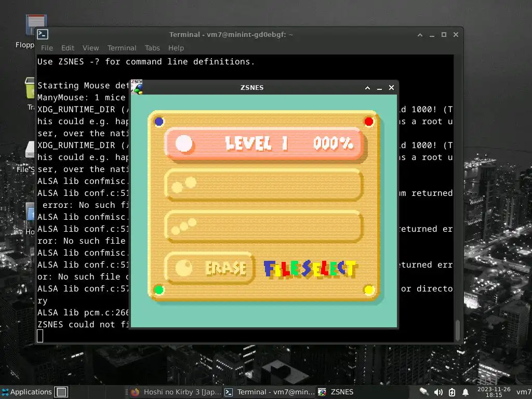Click the terminal icon in the Terminal taskbar entry

(229, 392)
